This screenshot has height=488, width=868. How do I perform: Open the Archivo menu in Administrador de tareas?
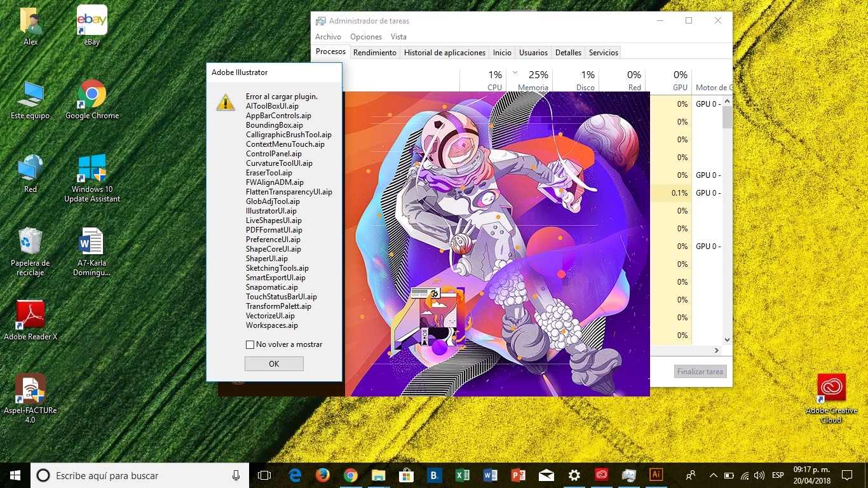(328, 37)
